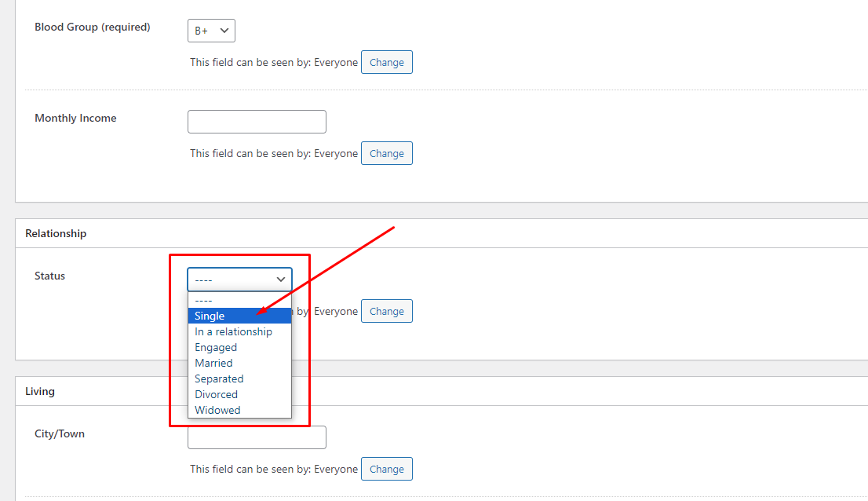Open the Blood Group dropdown showing B+
The height and width of the screenshot is (501, 868).
[211, 31]
